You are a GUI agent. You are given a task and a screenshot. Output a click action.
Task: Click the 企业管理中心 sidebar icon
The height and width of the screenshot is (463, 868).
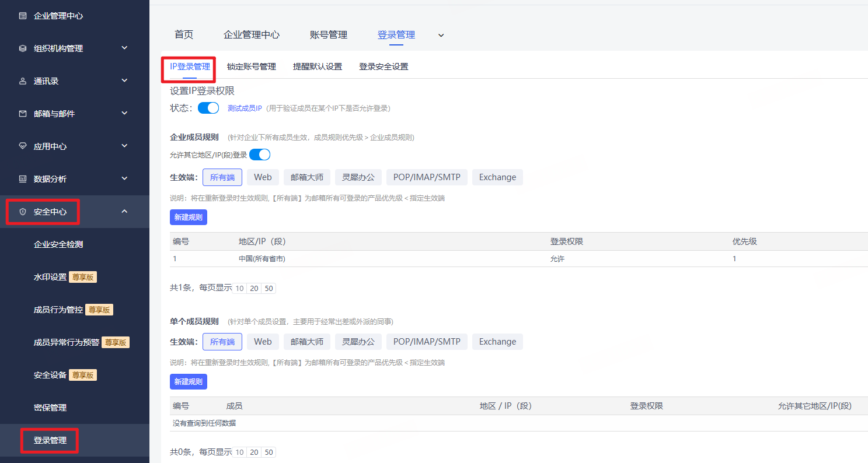tap(23, 16)
